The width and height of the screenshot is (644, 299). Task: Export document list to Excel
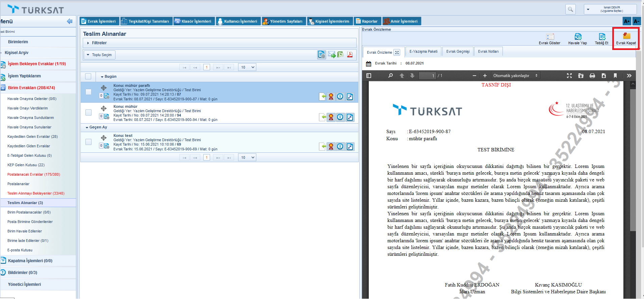coord(340,55)
